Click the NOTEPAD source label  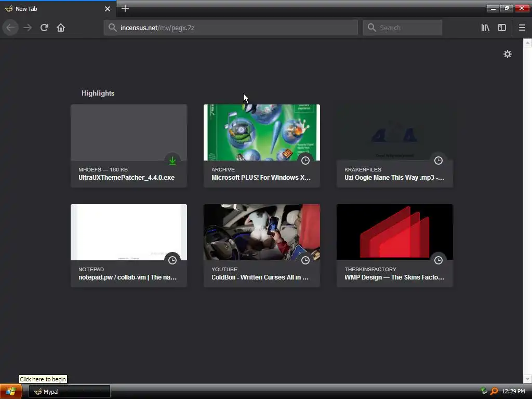[x=91, y=270]
